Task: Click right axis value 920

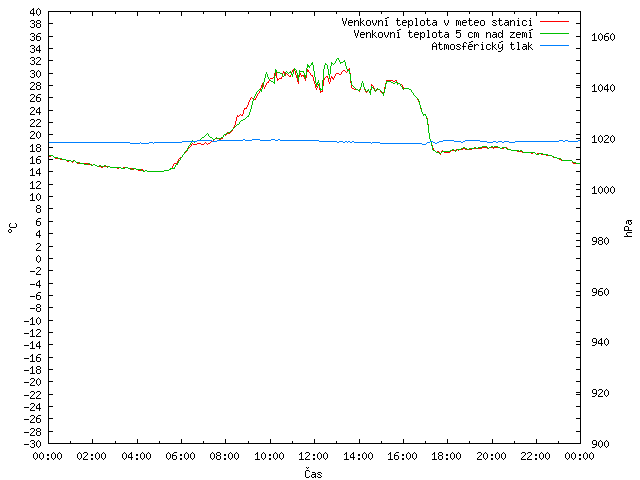Action: 600,393
